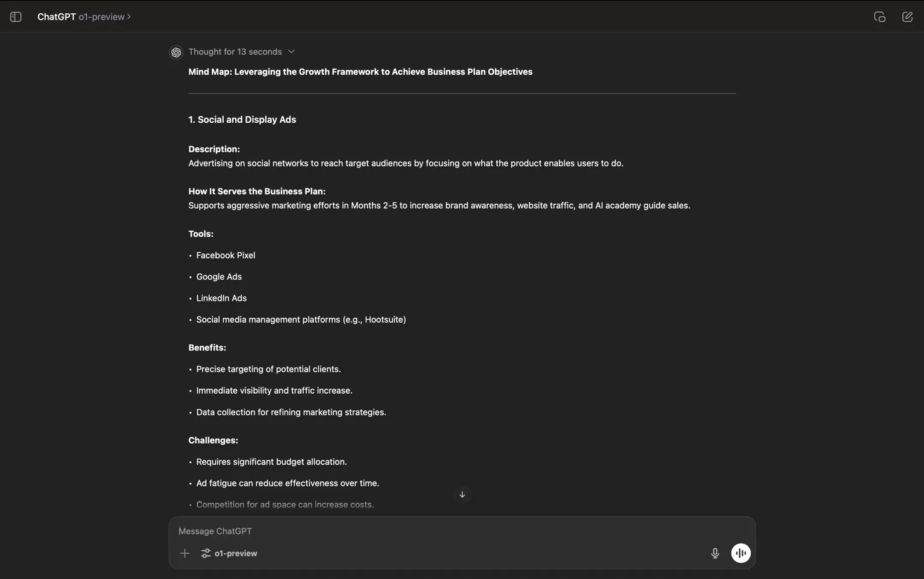Expand the chevron beside Thought for 13 seconds
The height and width of the screenshot is (579, 924).
click(x=291, y=52)
